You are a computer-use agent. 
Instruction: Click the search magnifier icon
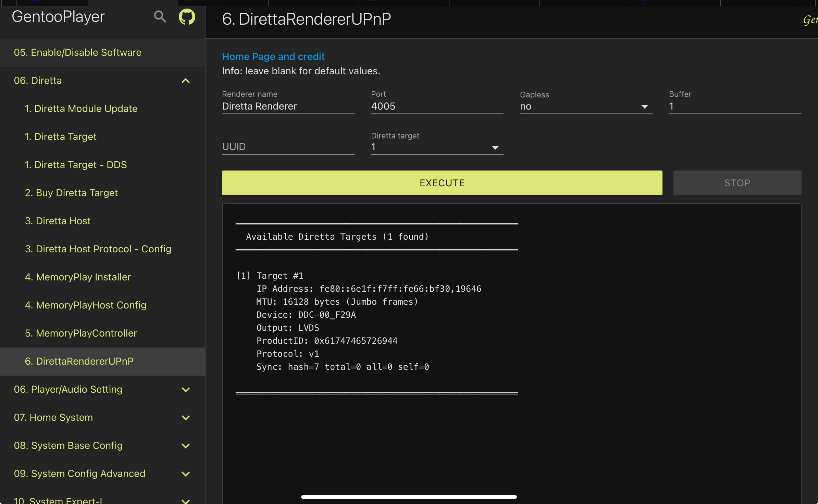click(160, 16)
